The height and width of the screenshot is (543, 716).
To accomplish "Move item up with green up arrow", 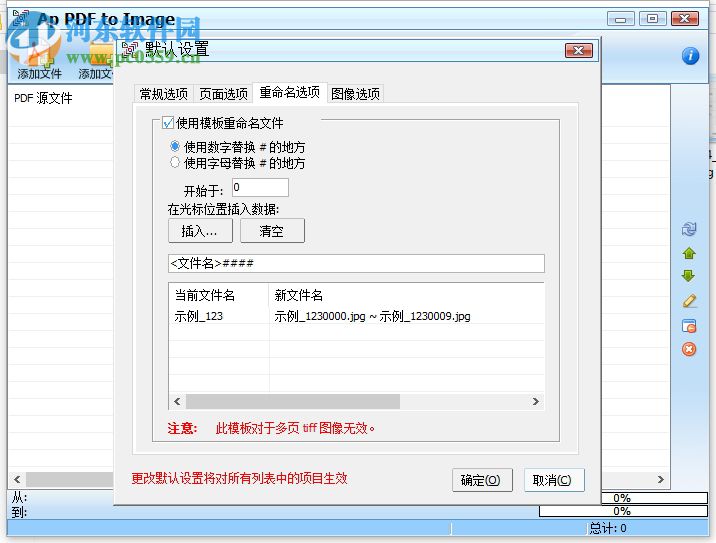I will pos(689,253).
